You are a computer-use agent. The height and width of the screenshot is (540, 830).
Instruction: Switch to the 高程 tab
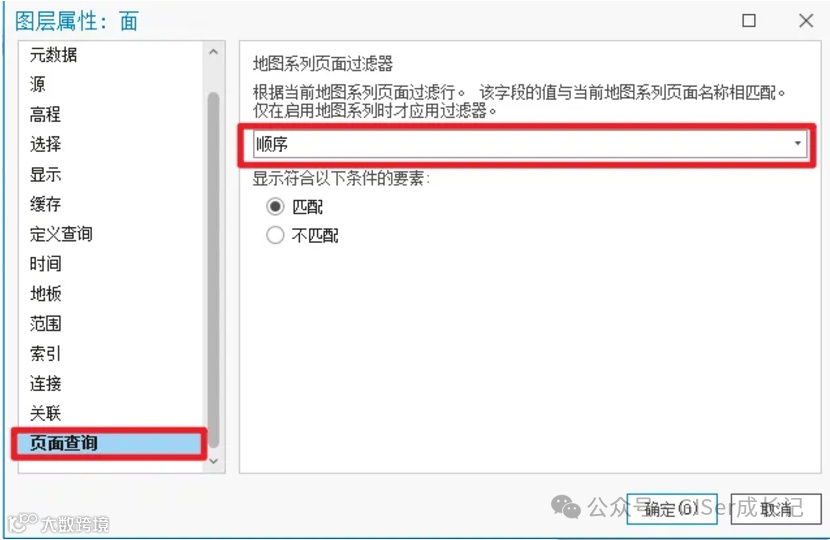pyautogui.click(x=46, y=114)
